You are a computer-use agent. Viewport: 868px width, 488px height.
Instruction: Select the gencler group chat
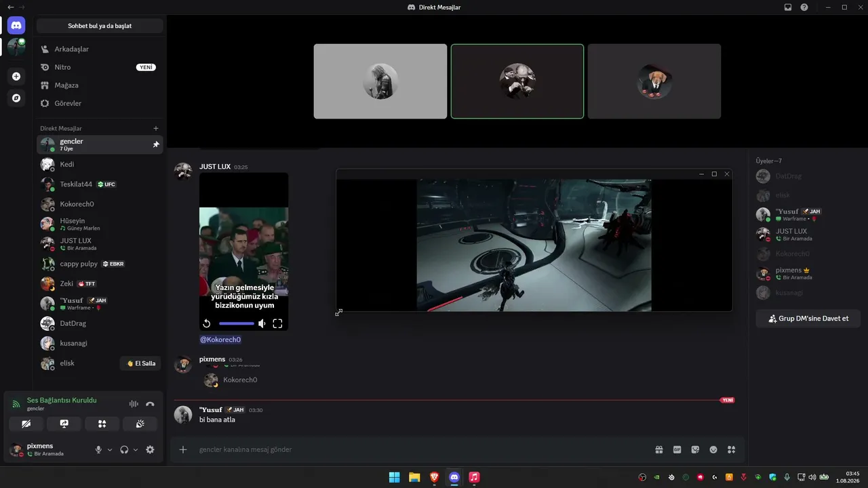pos(100,144)
